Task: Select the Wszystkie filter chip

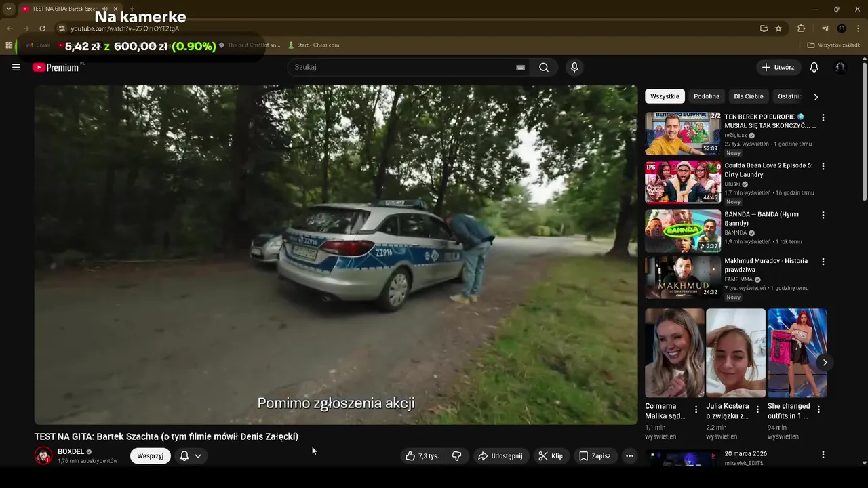Action: pyautogui.click(x=665, y=96)
